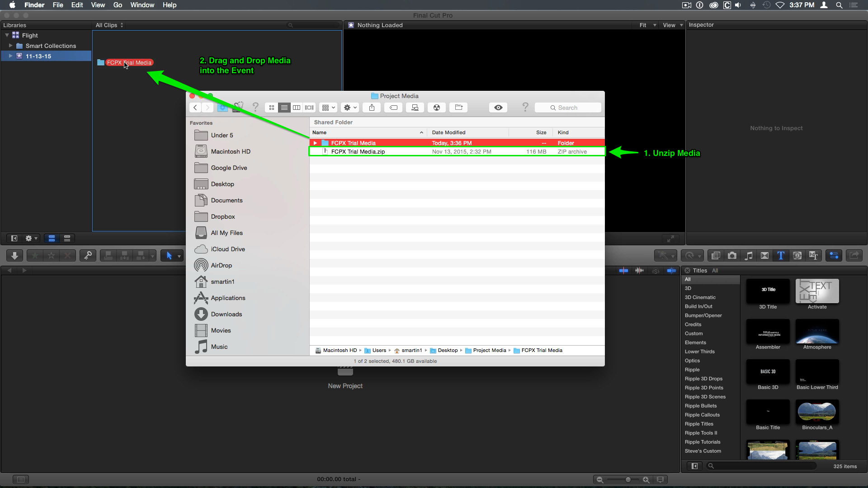Hide the Libraries sidebar button
This screenshot has width=868, height=488.
(x=14, y=238)
